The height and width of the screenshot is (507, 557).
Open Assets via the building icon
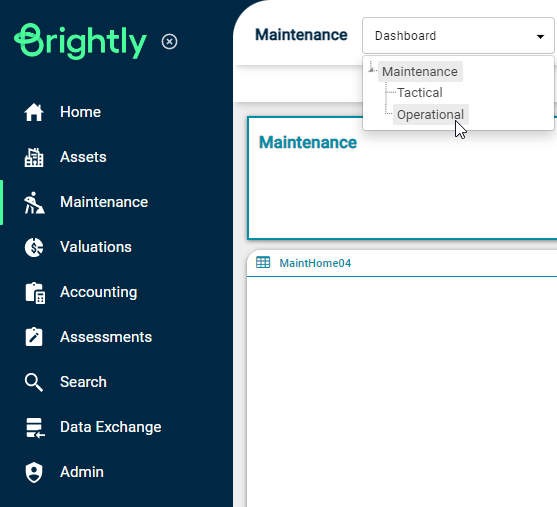coord(34,157)
